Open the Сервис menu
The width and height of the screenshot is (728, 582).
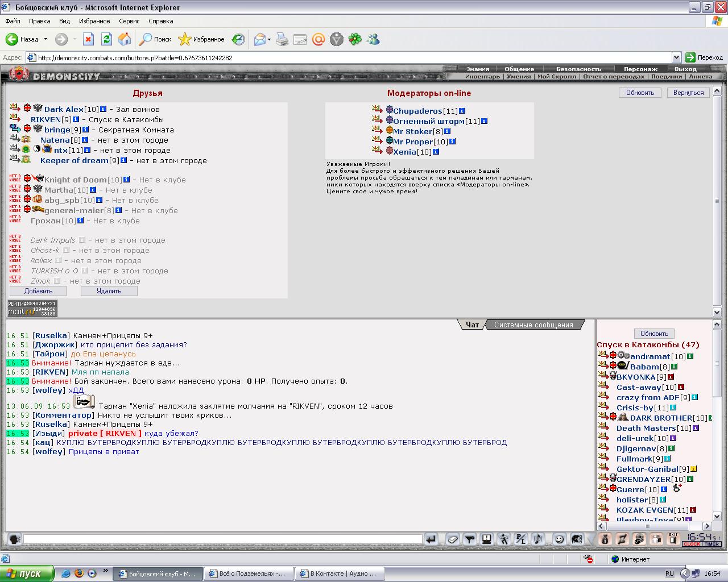pyautogui.click(x=129, y=21)
